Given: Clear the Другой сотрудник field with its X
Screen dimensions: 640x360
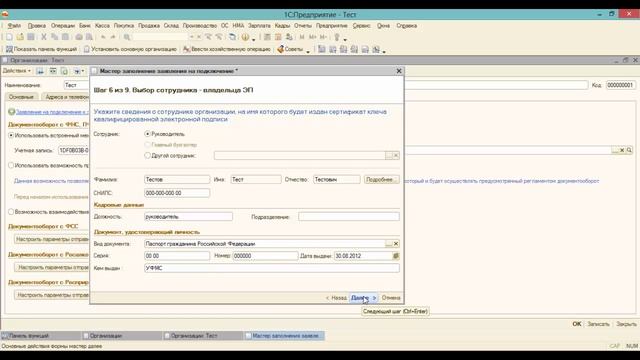Looking at the screenshot, I should (396, 156).
